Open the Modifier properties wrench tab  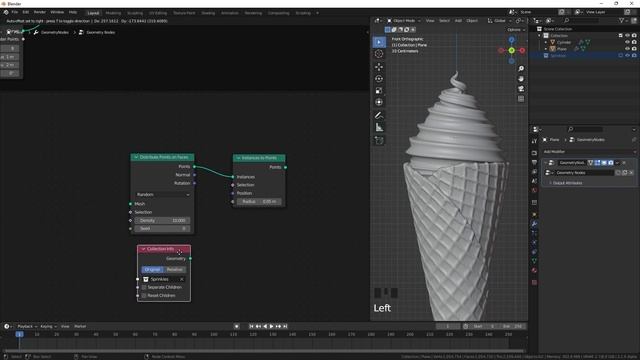coord(534,224)
